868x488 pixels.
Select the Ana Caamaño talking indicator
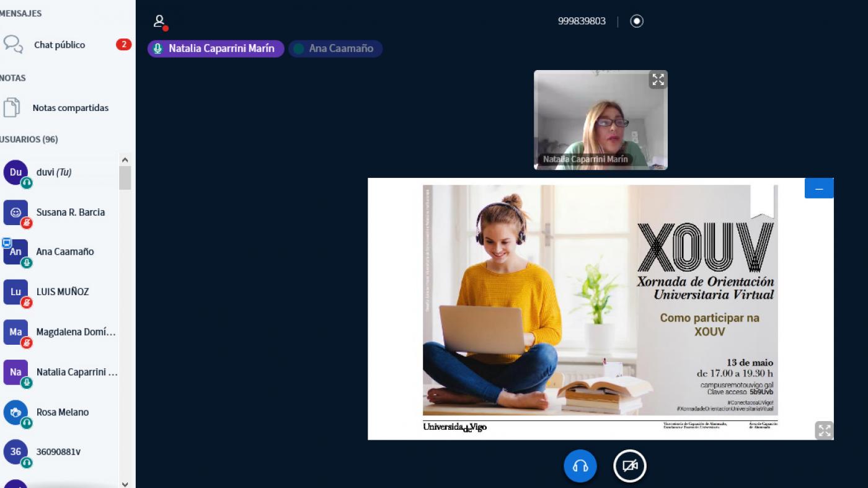[x=335, y=48]
